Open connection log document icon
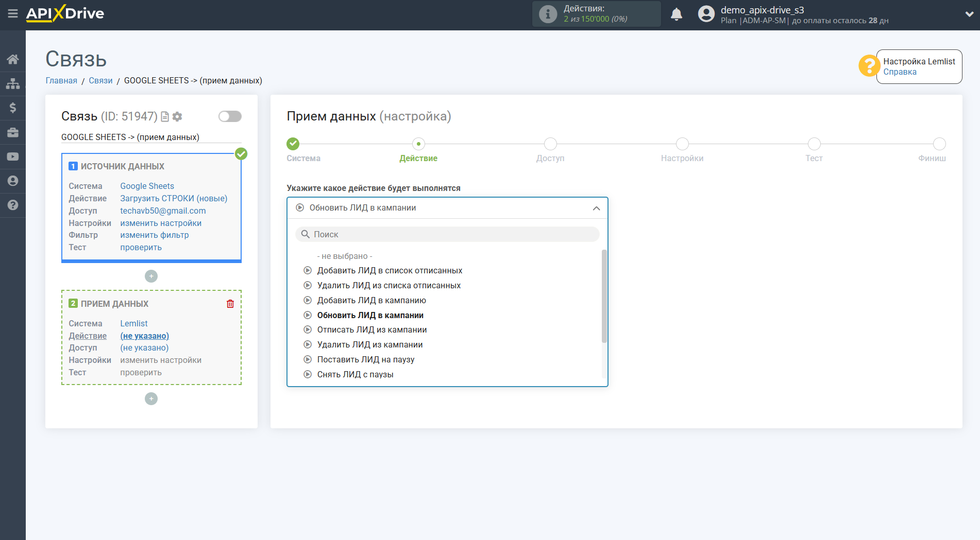 tap(165, 117)
